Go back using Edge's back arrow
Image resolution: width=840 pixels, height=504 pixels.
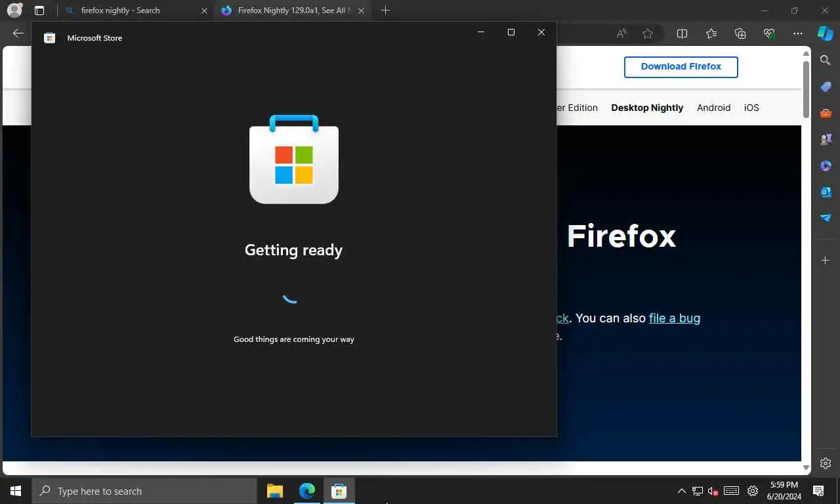pyautogui.click(x=18, y=33)
